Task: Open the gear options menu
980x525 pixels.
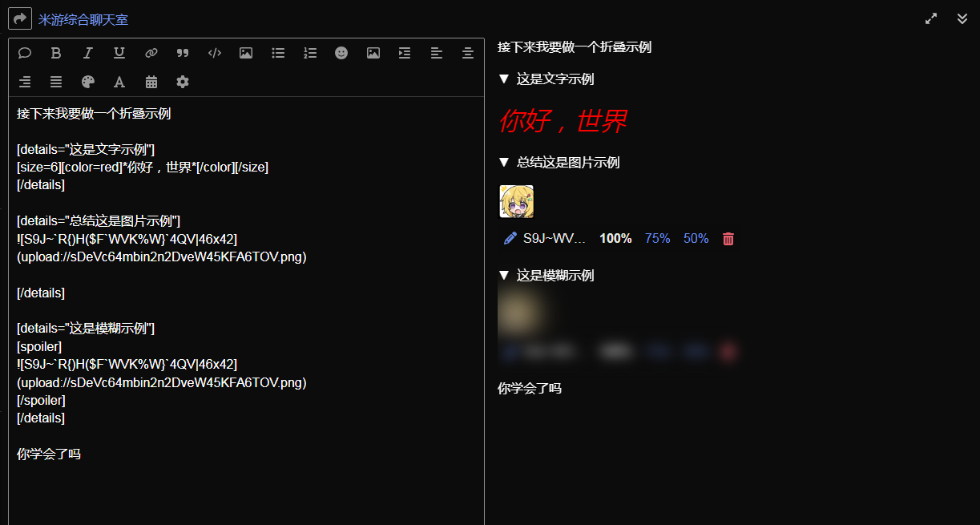Action: tap(183, 82)
